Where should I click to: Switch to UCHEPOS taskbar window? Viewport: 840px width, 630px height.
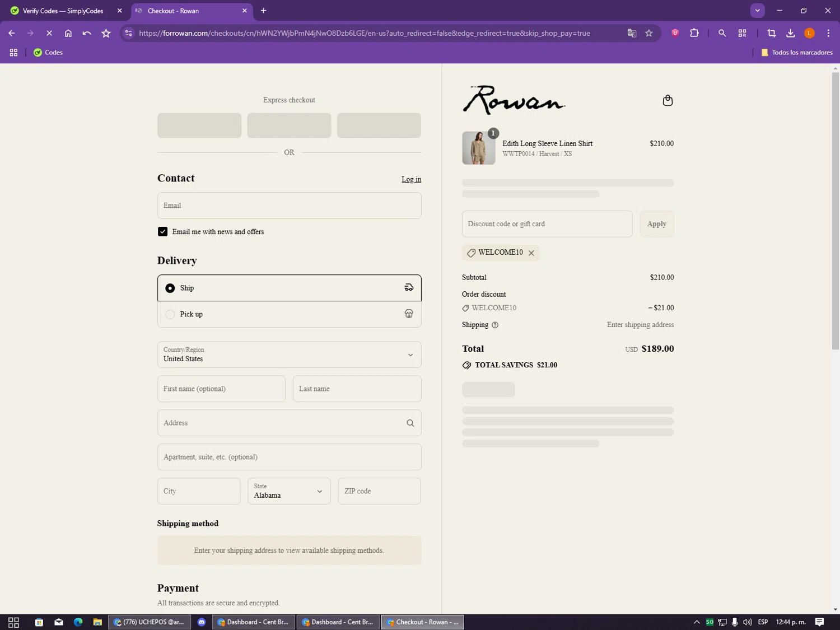click(x=150, y=622)
